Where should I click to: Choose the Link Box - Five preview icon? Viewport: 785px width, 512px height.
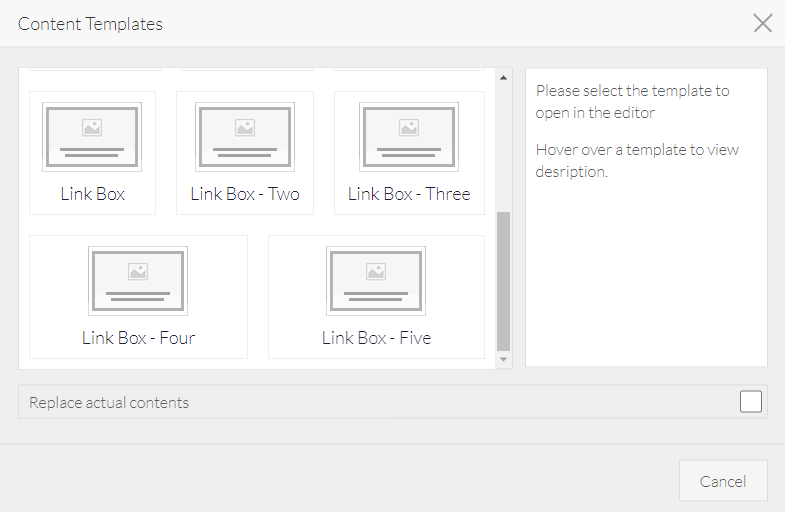pos(376,281)
